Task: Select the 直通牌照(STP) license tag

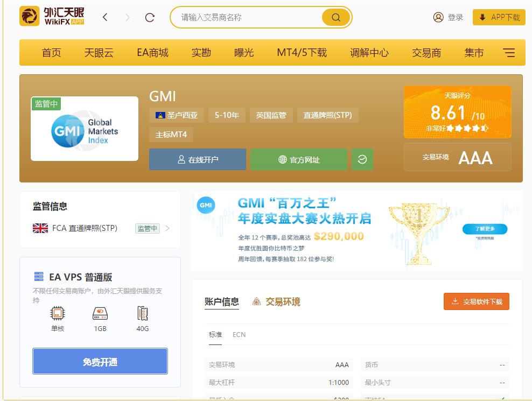Action: pos(327,115)
